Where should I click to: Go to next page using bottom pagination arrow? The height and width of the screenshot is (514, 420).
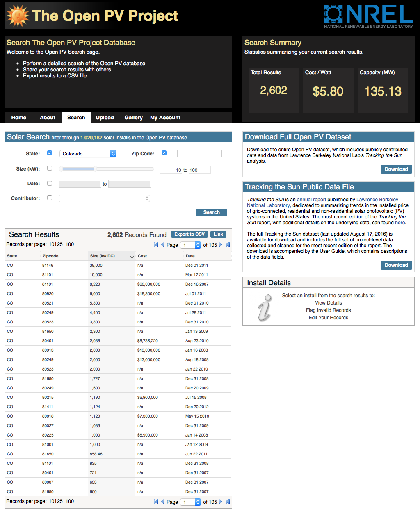[x=221, y=502]
